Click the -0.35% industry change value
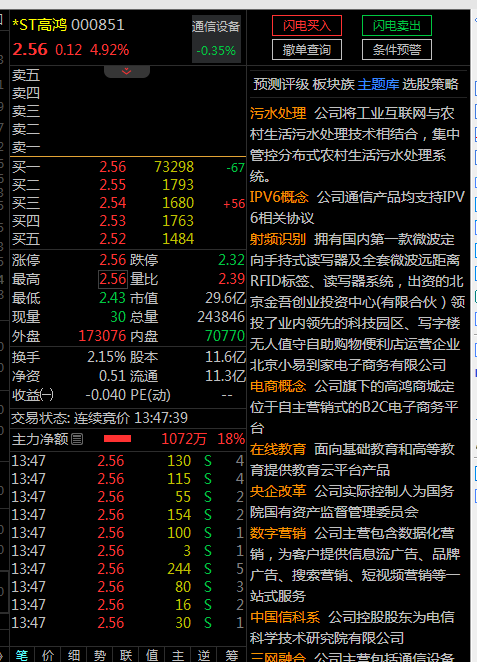This screenshot has width=477, height=662. [x=216, y=51]
